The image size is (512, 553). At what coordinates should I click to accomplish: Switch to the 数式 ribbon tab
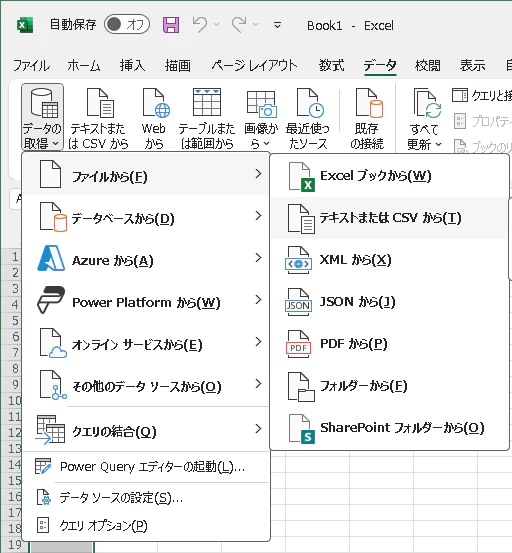tap(331, 65)
